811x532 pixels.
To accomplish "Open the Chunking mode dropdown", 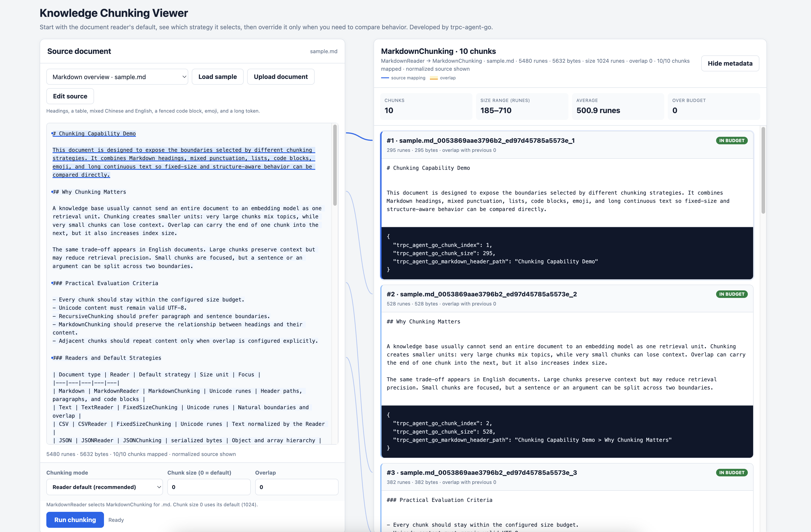I will tap(104, 487).
